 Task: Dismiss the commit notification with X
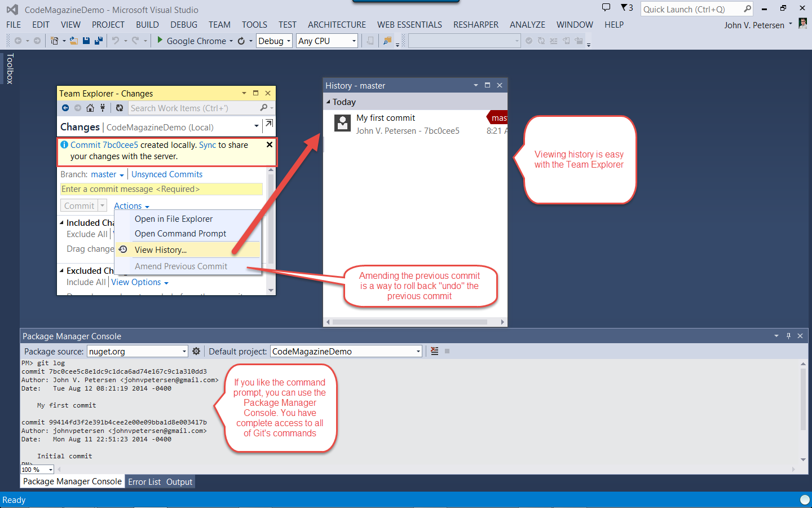(270, 144)
